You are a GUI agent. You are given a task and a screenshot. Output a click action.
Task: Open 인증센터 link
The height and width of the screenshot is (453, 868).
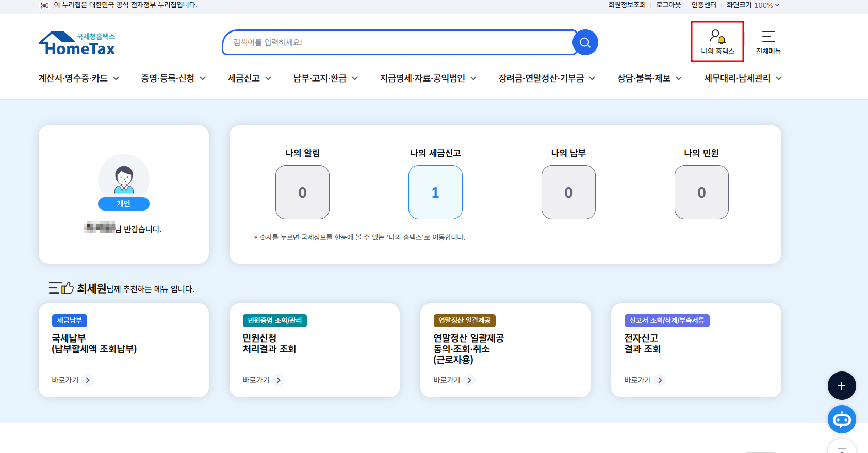[703, 5]
